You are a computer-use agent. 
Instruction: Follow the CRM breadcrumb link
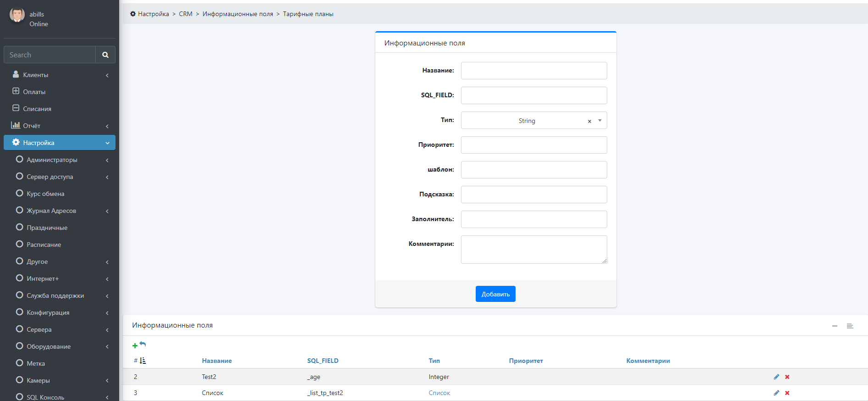point(186,14)
